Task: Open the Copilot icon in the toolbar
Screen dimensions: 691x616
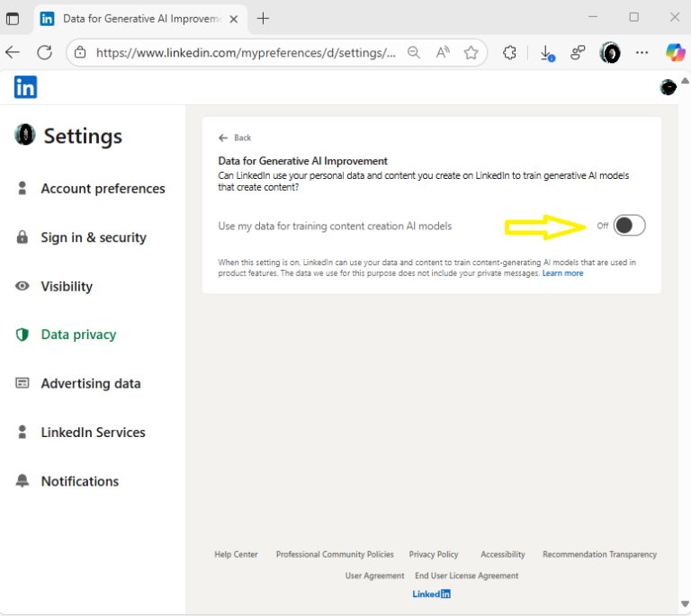Action: click(x=675, y=53)
